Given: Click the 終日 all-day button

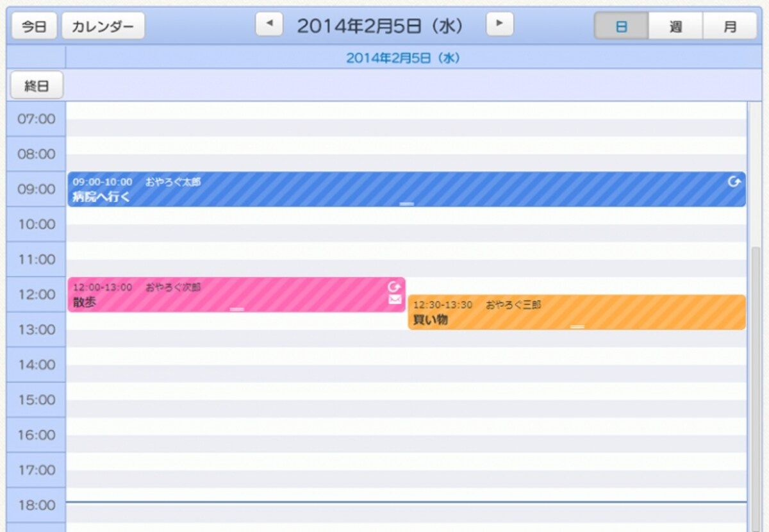Looking at the screenshot, I should click(x=37, y=85).
